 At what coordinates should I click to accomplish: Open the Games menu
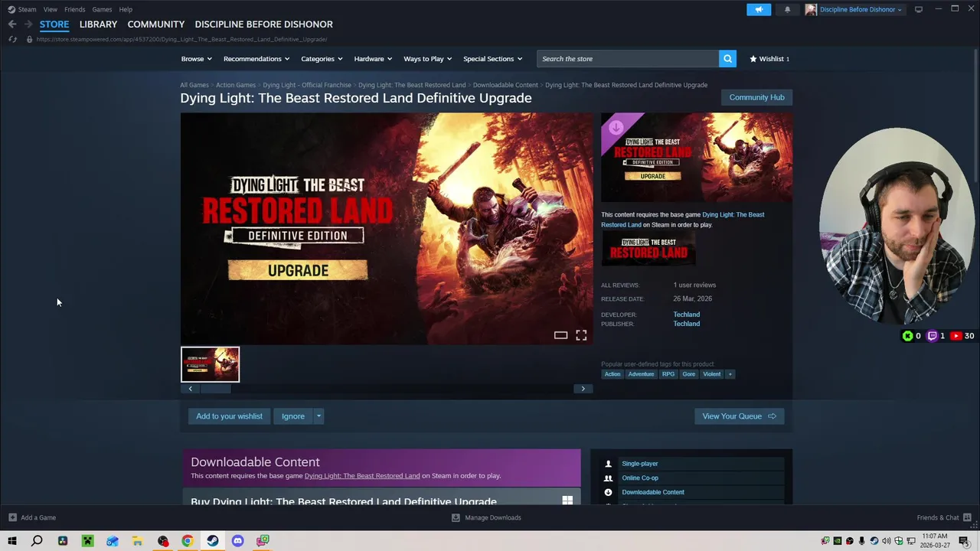(102, 9)
